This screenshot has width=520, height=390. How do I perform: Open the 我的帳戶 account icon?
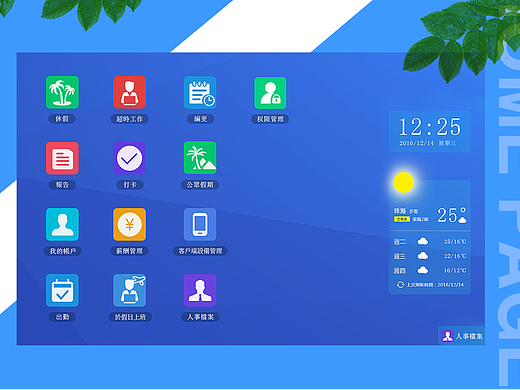pos(62,224)
